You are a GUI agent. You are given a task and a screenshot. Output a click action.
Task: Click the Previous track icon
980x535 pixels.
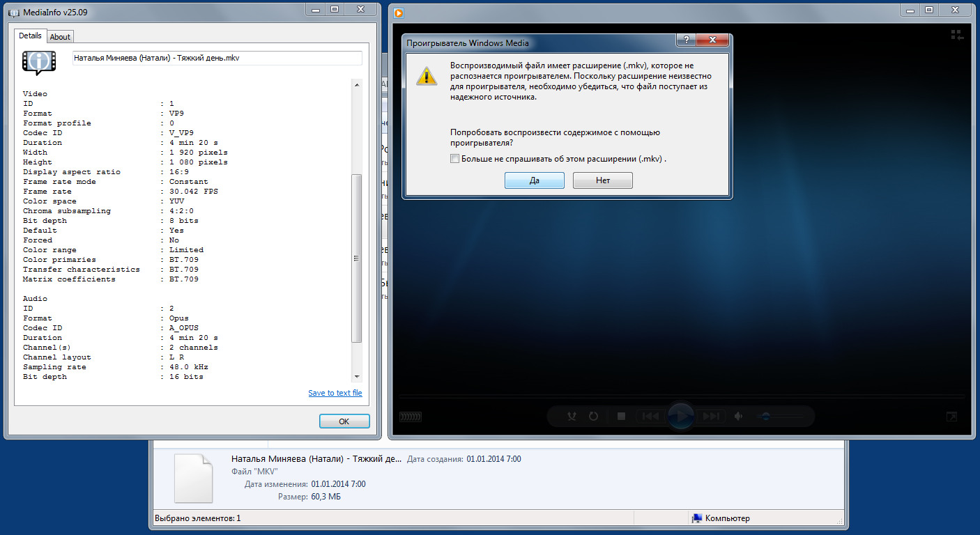(x=650, y=417)
